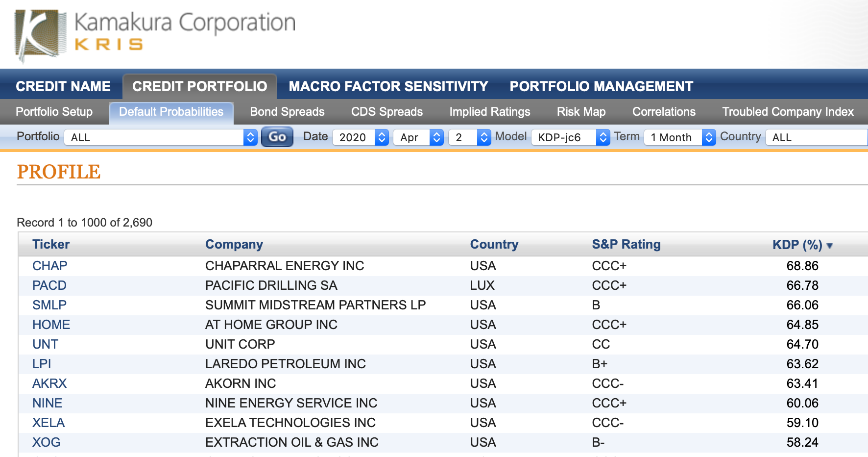This screenshot has width=868, height=457.
Task: Open ticker NINE link
Action: 48,403
